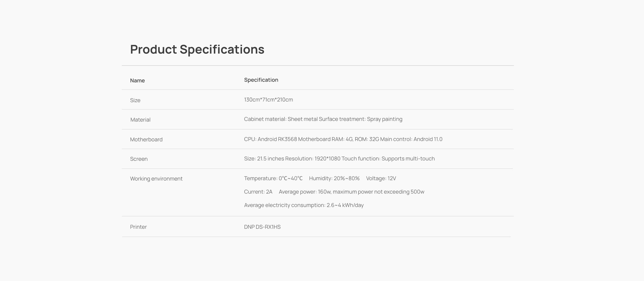Select the Size row label
The image size is (644, 281).
[135, 100]
